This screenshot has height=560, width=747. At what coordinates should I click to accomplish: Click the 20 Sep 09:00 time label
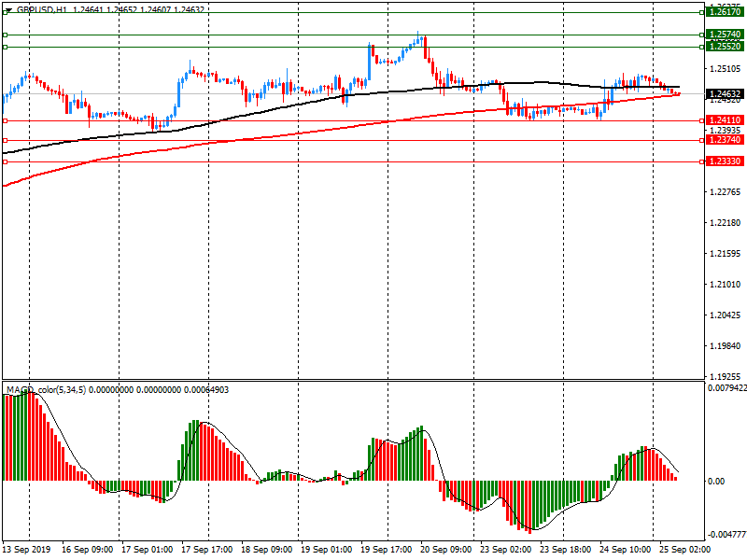[x=445, y=550]
